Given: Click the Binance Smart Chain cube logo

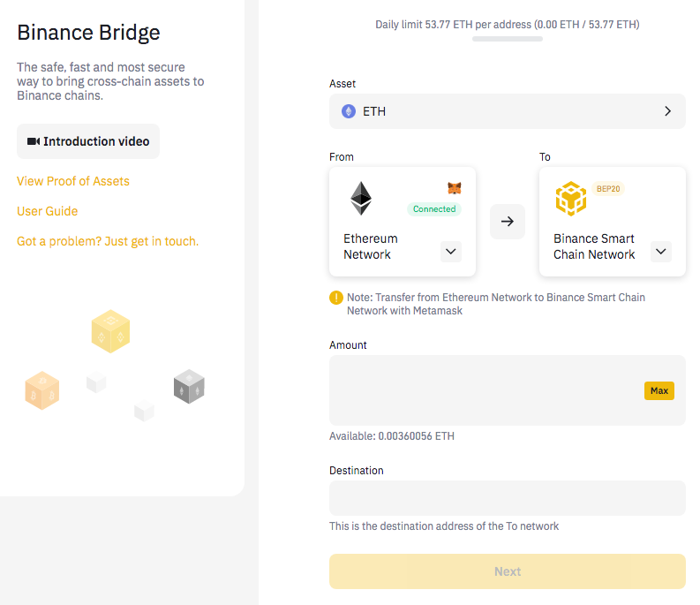Looking at the screenshot, I should (570, 199).
